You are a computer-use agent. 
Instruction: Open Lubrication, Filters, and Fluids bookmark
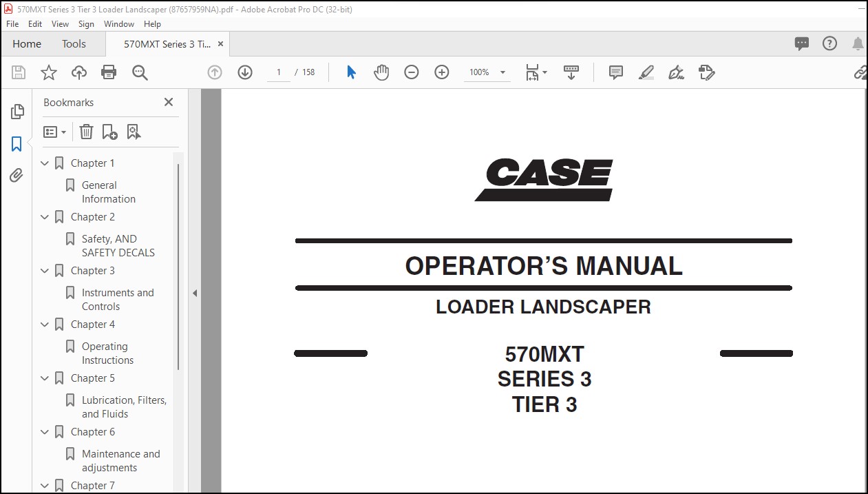click(x=124, y=407)
